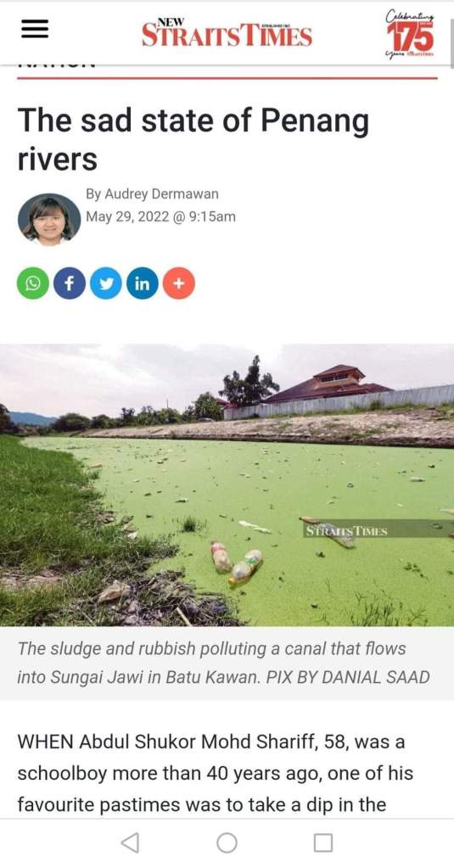Select the image caption about Sungai Jawi
Viewport: 454px width, 868px height.
[x=224, y=663]
